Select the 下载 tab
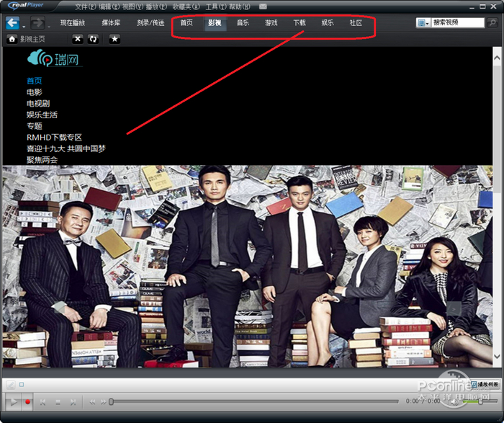This screenshot has width=504, height=423. (300, 23)
